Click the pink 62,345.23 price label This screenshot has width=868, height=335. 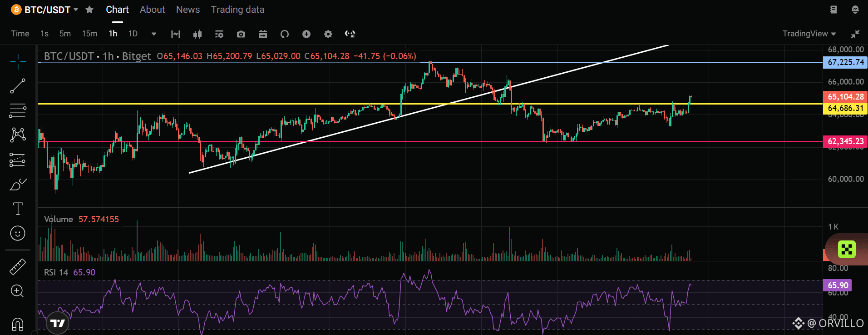(x=845, y=141)
